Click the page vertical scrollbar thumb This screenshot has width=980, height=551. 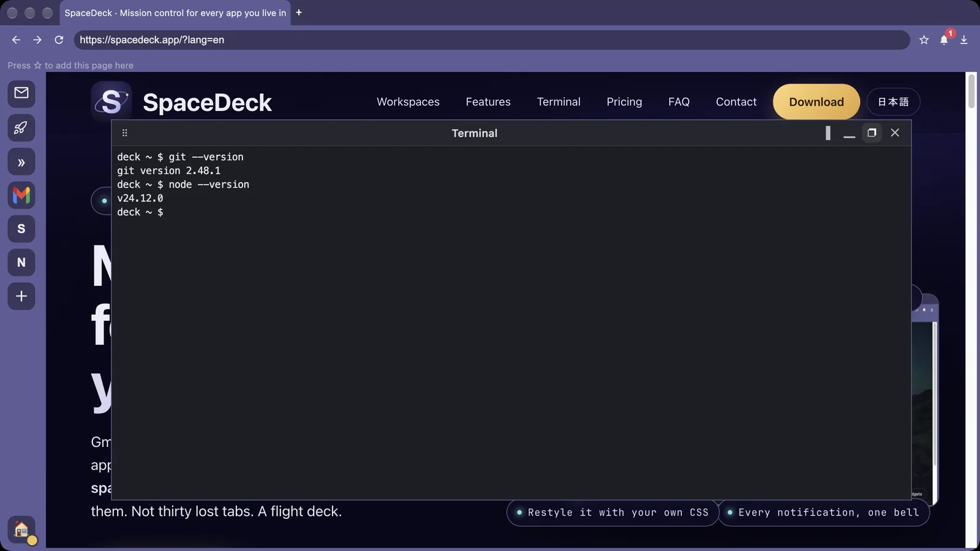pyautogui.click(x=971, y=91)
